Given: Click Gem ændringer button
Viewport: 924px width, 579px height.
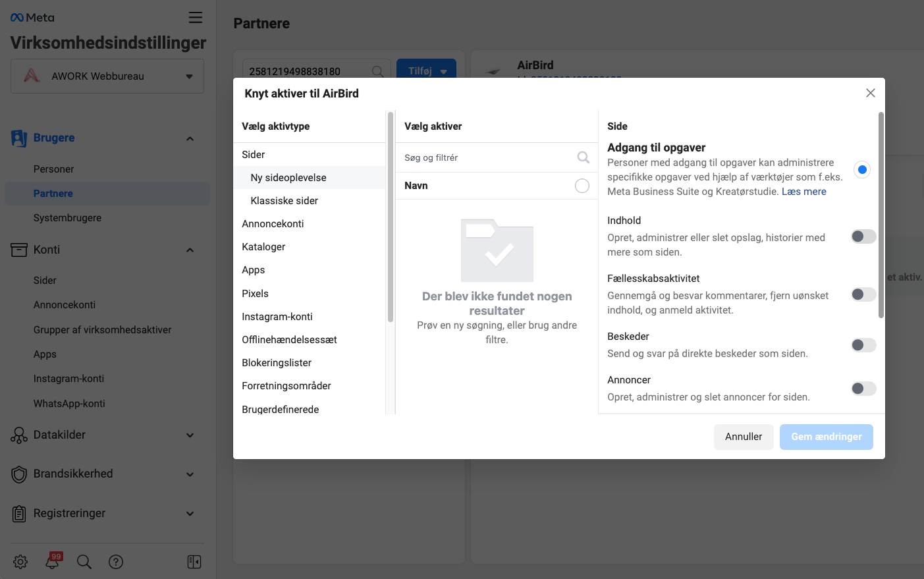Looking at the screenshot, I should [x=827, y=437].
